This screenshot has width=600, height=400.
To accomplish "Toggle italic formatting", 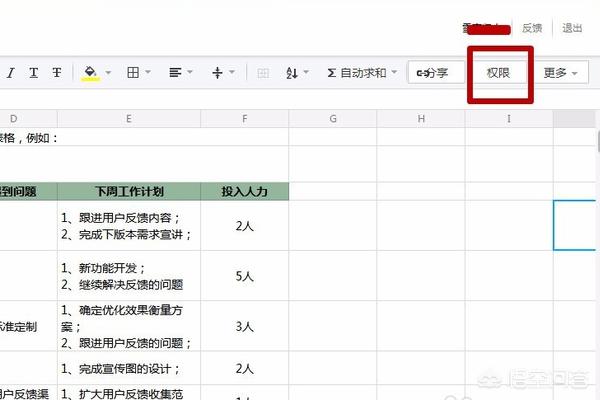I will point(11,73).
